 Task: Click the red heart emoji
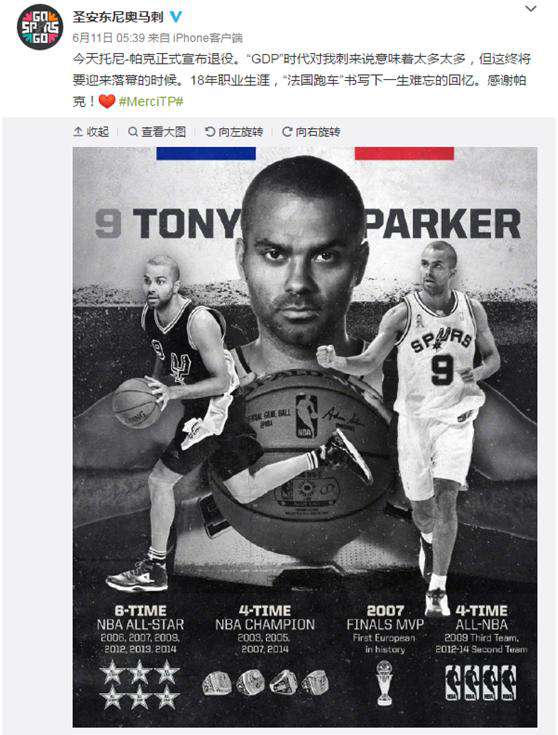(107, 100)
